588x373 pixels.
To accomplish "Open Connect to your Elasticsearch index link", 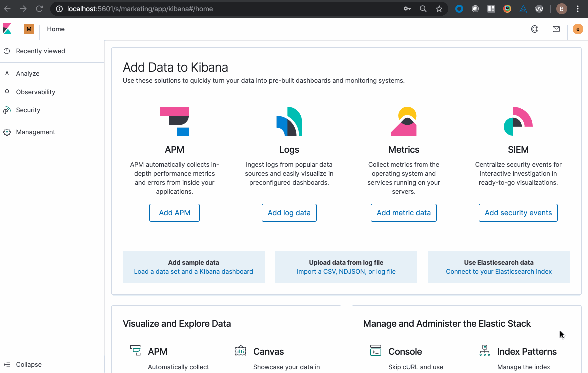I will (x=499, y=272).
